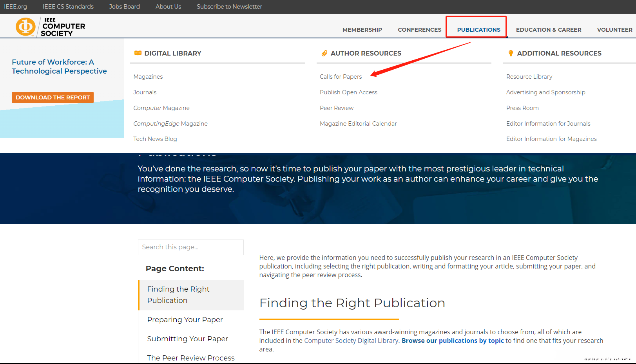The image size is (636, 364).
Task: Open the Resource Library
Action: click(529, 77)
